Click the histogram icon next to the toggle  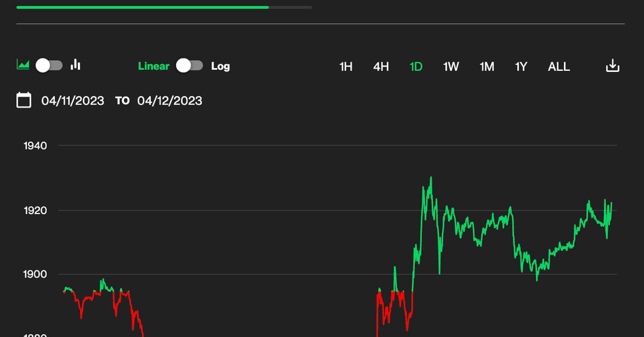75,64
